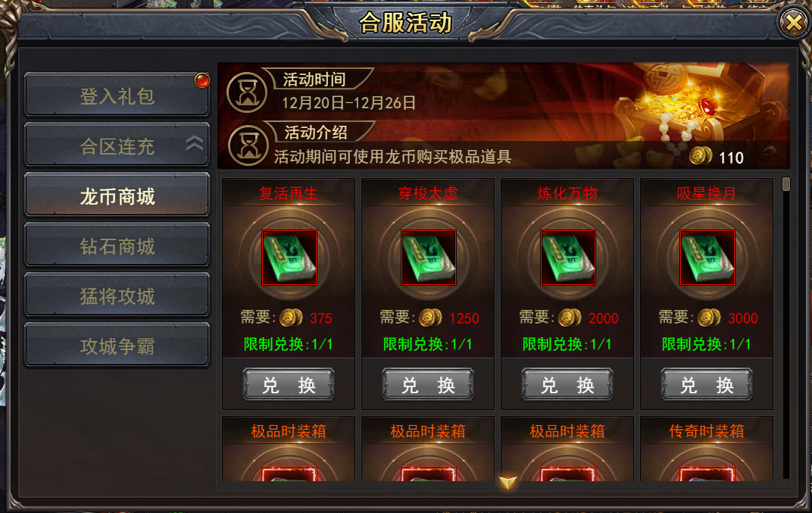Switch to the 钻石商城 tab
Screen dimensions: 812x513
117,246
